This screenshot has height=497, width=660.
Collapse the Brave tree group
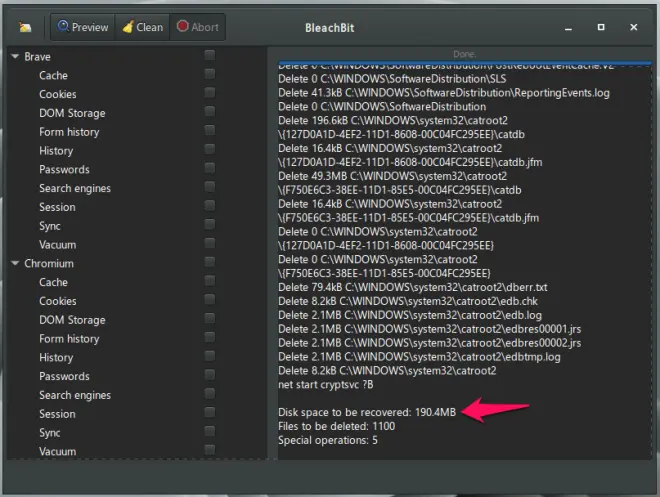(x=15, y=56)
